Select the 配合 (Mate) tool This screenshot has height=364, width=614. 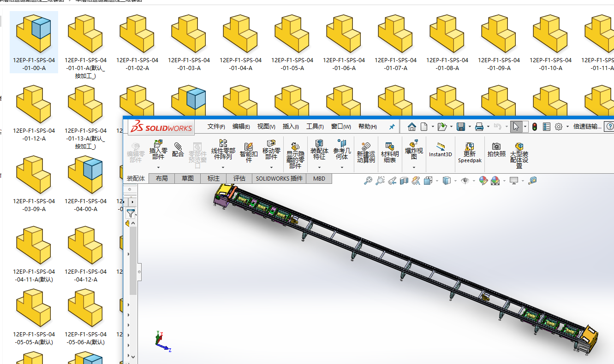(178, 149)
